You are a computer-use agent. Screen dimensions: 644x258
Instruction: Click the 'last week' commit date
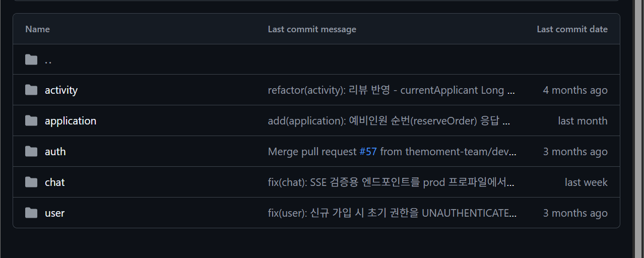586,182
